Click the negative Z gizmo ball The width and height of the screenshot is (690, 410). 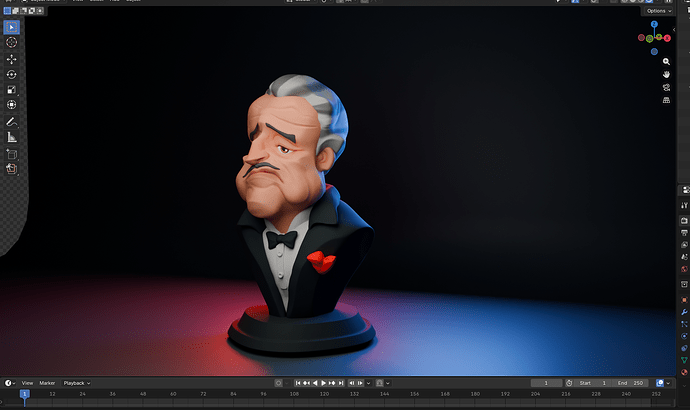(654, 51)
